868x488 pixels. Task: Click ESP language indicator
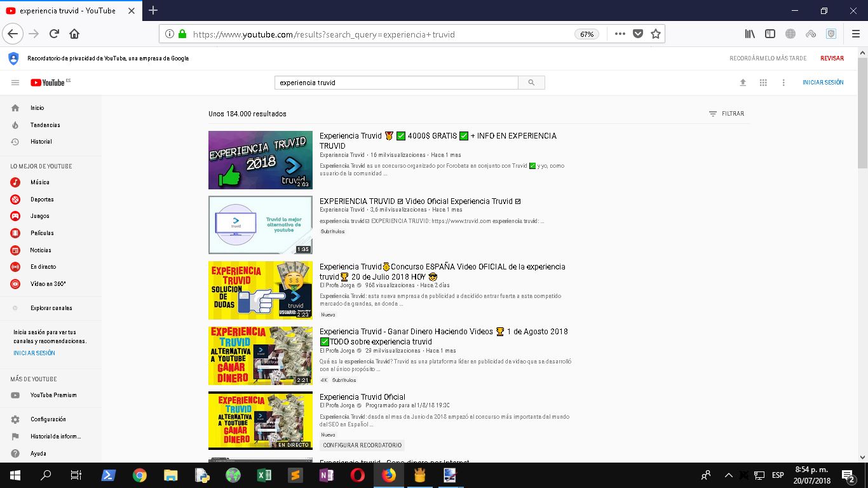click(x=778, y=475)
